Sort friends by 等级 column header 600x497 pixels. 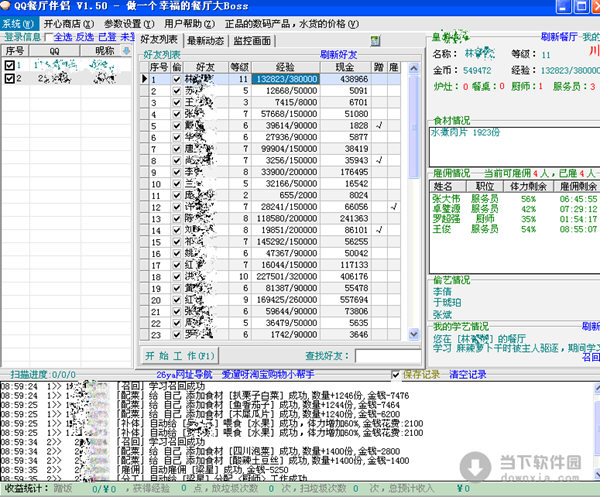click(x=240, y=67)
